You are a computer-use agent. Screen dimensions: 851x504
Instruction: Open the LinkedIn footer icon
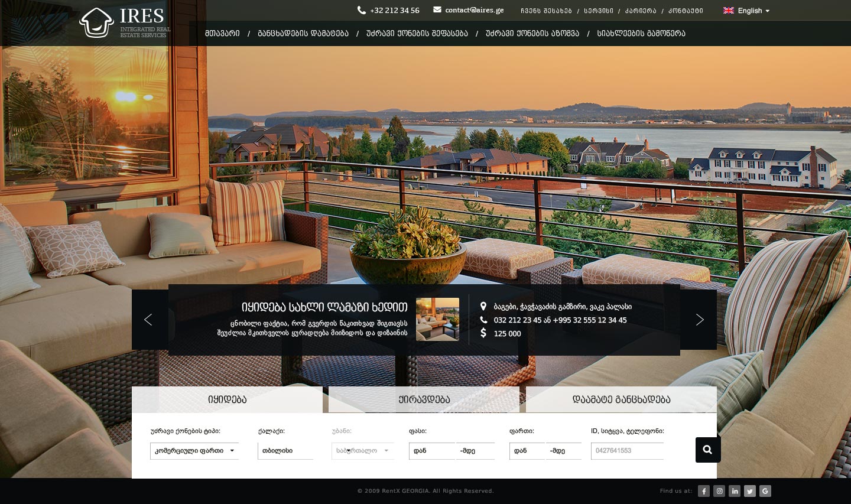(735, 491)
